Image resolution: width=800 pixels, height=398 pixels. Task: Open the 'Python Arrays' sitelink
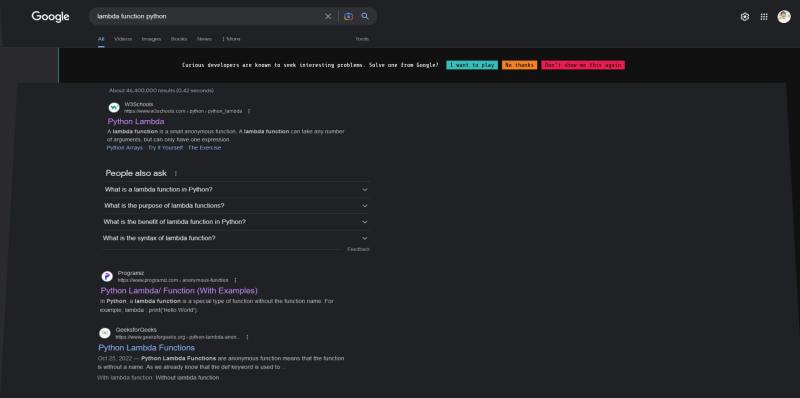point(124,148)
